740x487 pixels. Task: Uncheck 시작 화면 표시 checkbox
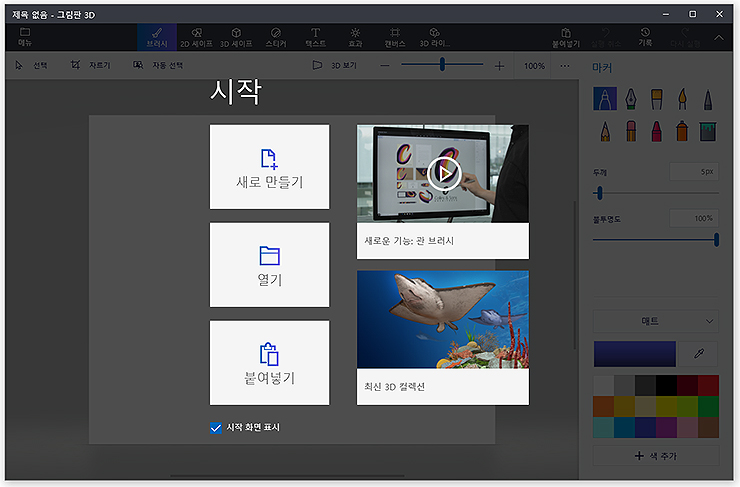[x=216, y=428]
